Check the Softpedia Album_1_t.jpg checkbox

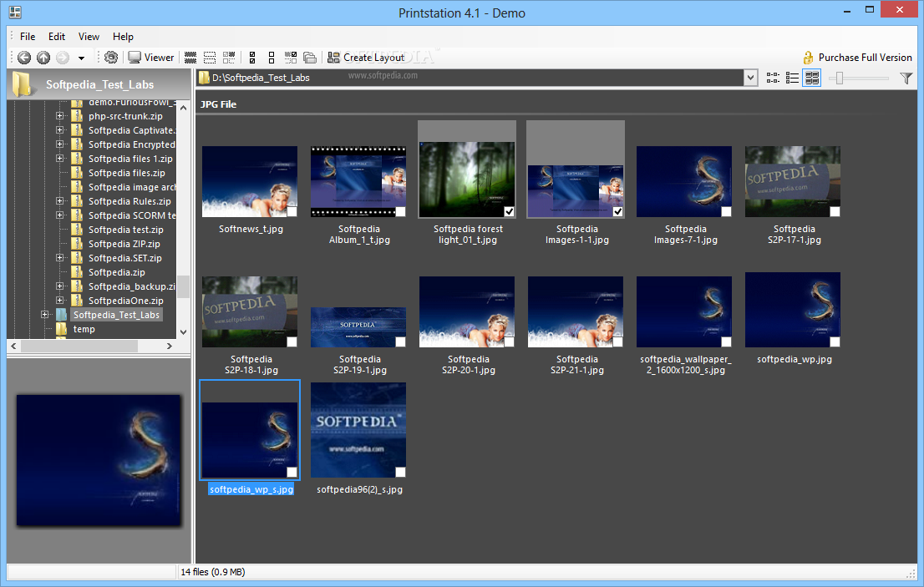401,211
